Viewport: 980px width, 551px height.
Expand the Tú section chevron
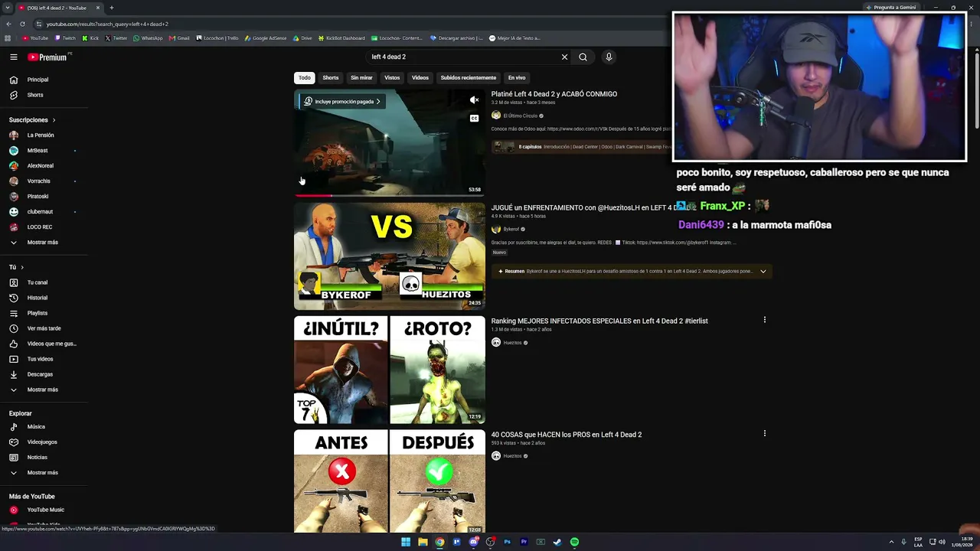point(22,267)
